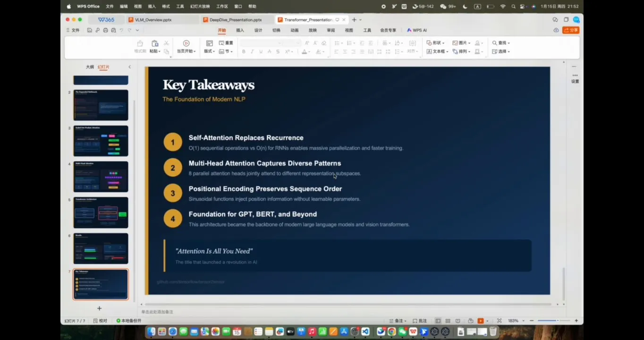The image size is (644, 340).
Task: Click the 分享 share button
Action: click(571, 30)
